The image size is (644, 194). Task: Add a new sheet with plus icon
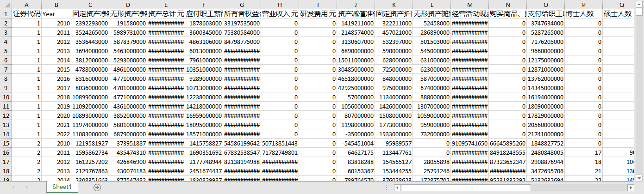pos(97,188)
